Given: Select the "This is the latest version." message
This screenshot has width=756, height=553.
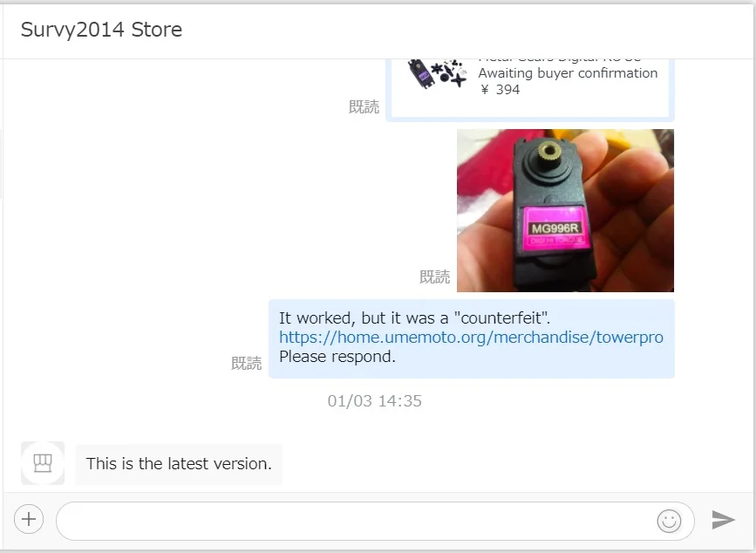Looking at the screenshot, I should click(179, 464).
